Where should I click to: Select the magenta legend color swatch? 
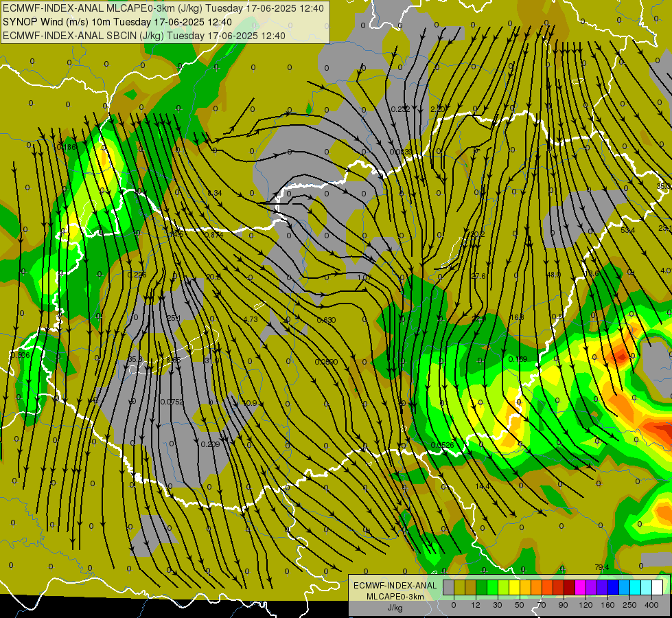[580, 587]
